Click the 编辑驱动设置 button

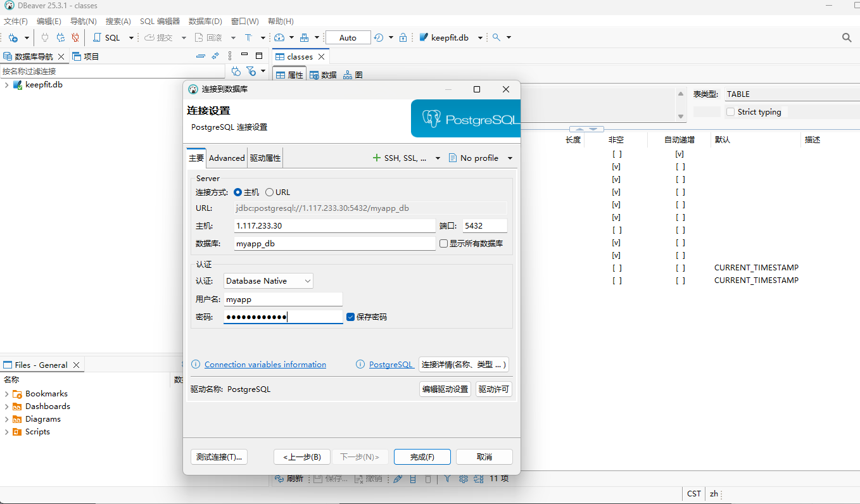445,389
